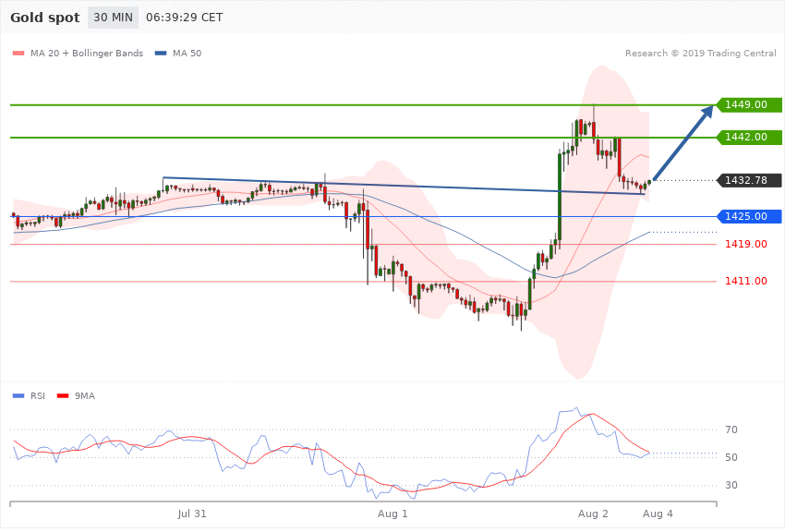Click the red 9MA legend swatch
785x532 pixels.
point(63,396)
